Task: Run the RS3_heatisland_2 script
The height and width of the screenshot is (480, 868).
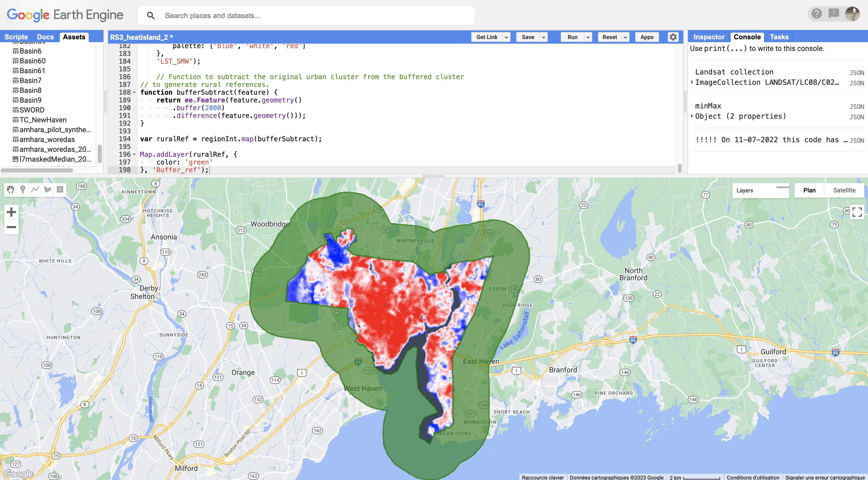Action: [572, 37]
